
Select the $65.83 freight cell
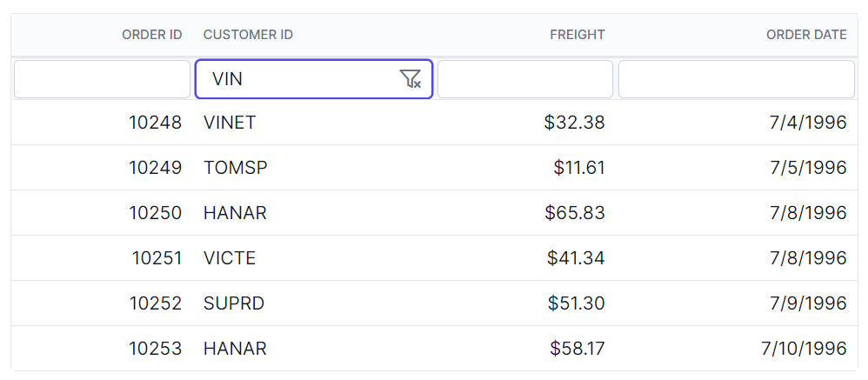(574, 213)
